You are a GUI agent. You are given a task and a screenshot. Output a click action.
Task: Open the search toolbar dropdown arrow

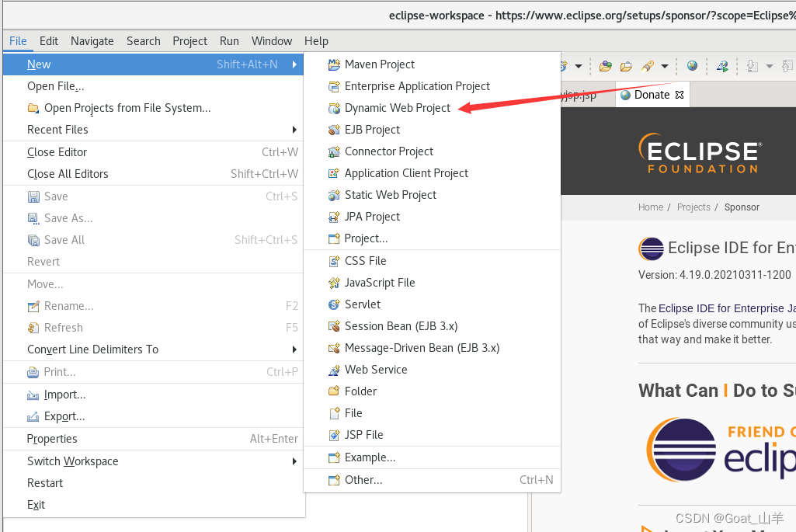(x=665, y=66)
